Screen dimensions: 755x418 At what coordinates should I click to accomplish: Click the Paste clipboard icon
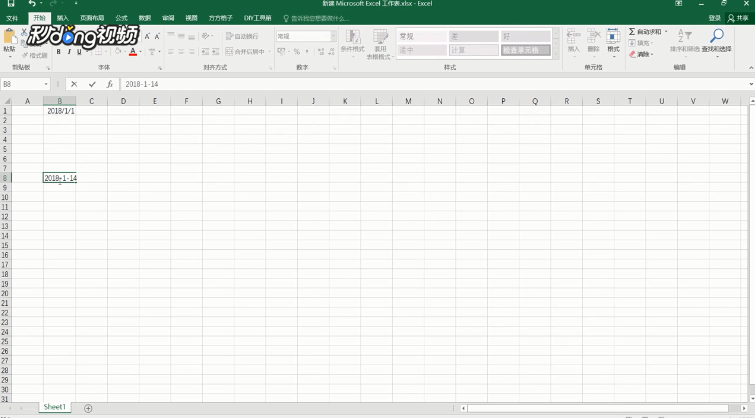(9, 37)
